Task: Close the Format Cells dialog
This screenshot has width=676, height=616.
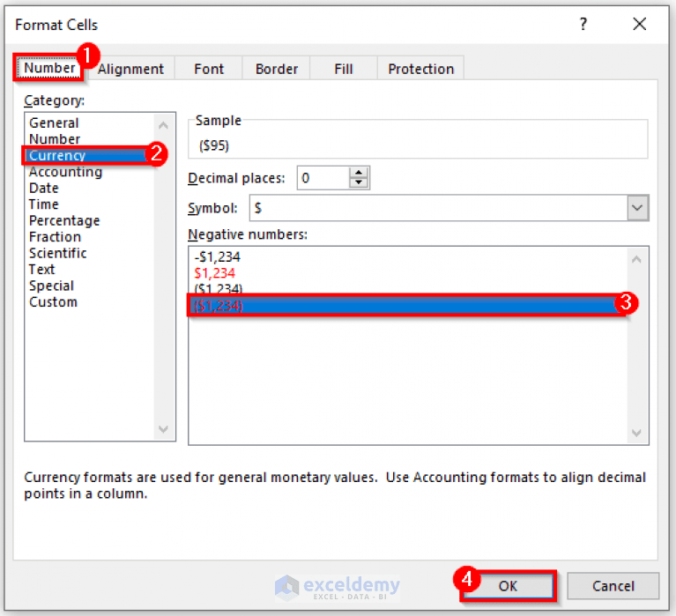Action: tap(639, 24)
